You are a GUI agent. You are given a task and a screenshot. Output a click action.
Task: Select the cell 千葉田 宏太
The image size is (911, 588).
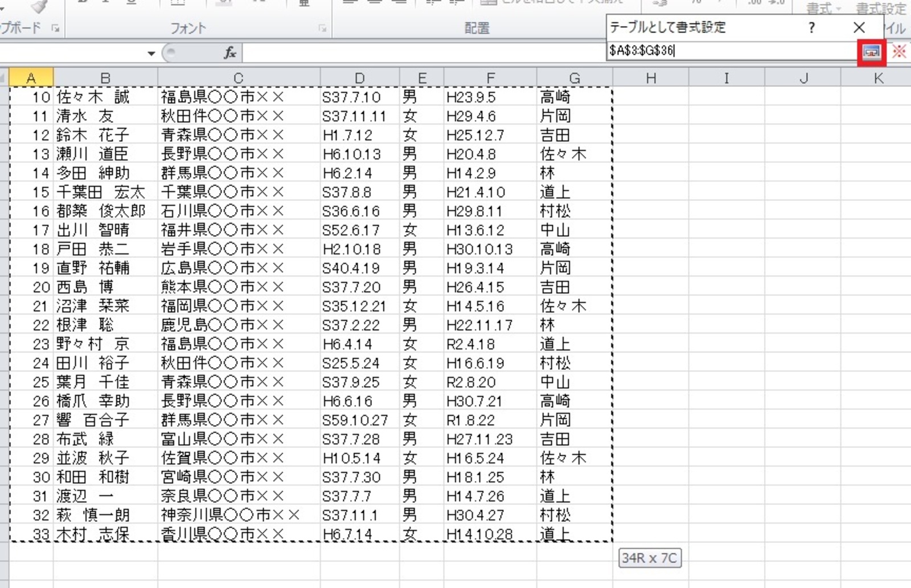(x=105, y=192)
